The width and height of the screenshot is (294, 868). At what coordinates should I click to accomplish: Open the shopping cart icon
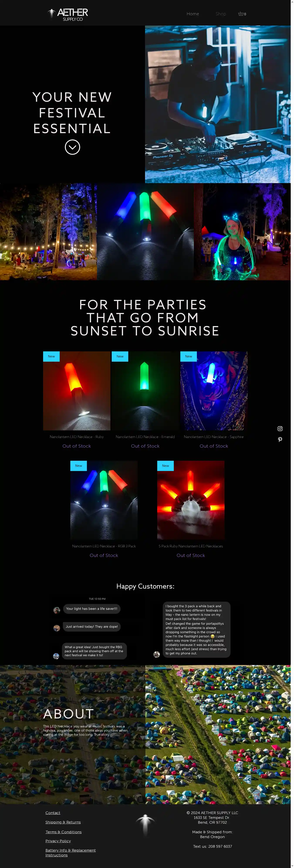point(242,14)
